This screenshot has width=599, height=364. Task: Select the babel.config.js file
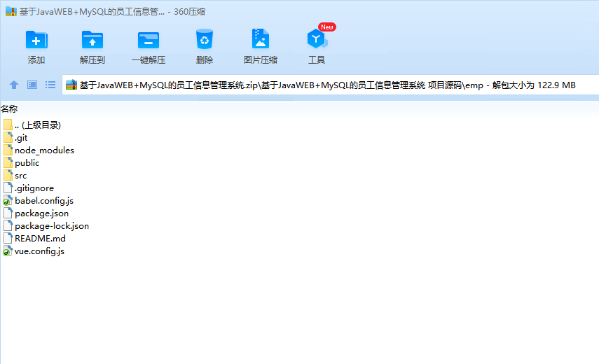coord(39,201)
